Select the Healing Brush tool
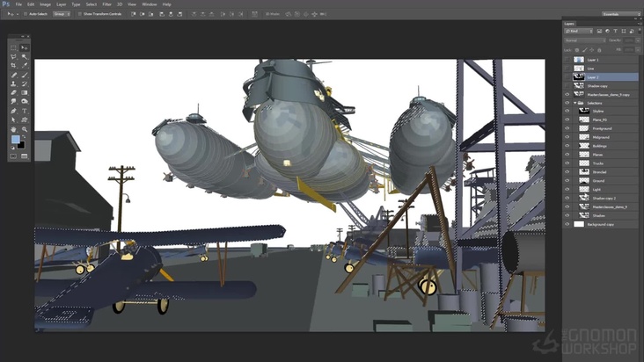Image resolution: width=644 pixels, height=362 pixels. pyautogui.click(x=13, y=75)
